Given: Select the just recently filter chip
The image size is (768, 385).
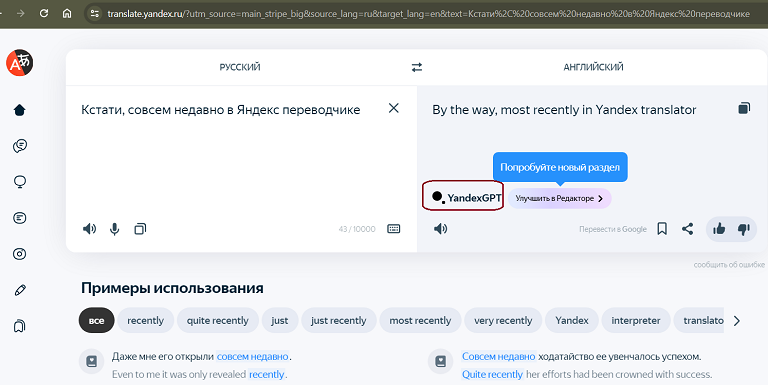Looking at the screenshot, I should pos(338,321).
